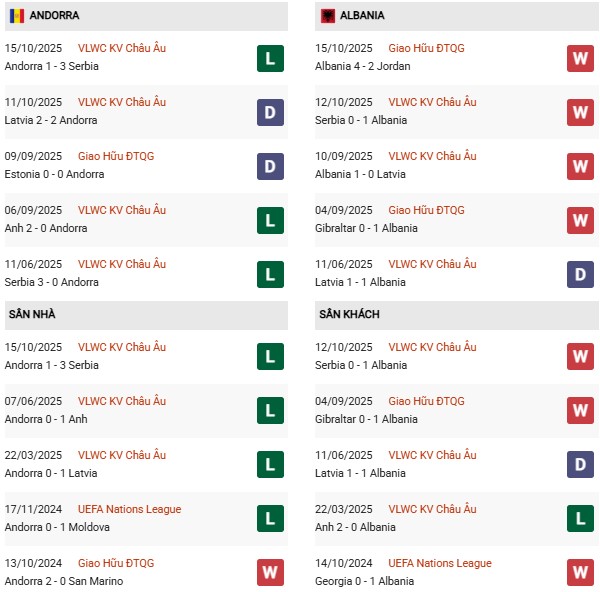
Task: Click the Albania flag icon
Action: tap(328, 16)
